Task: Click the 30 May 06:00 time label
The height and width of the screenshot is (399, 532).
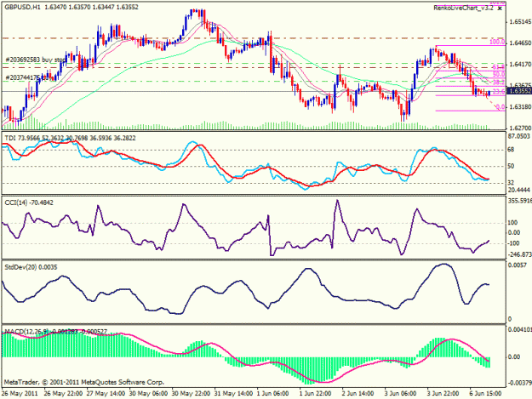Action: tap(148, 394)
